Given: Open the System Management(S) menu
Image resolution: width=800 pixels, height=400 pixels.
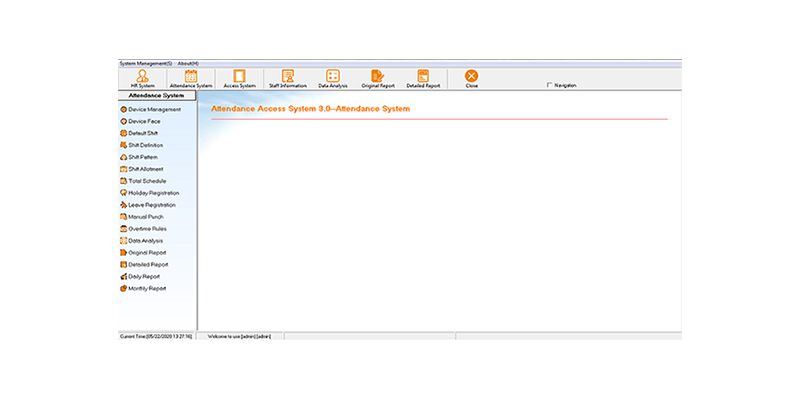Looking at the screenshot, I should pos(145,64).
